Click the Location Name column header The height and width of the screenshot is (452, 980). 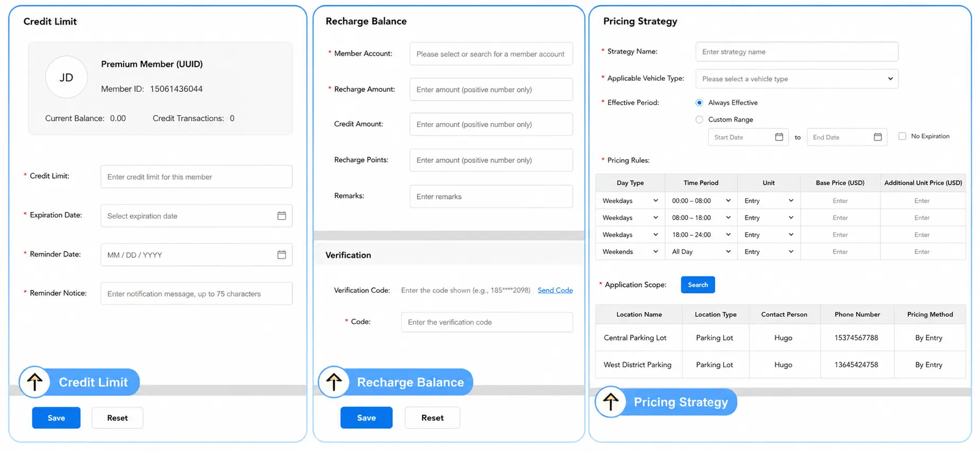(x=639, y=314)
